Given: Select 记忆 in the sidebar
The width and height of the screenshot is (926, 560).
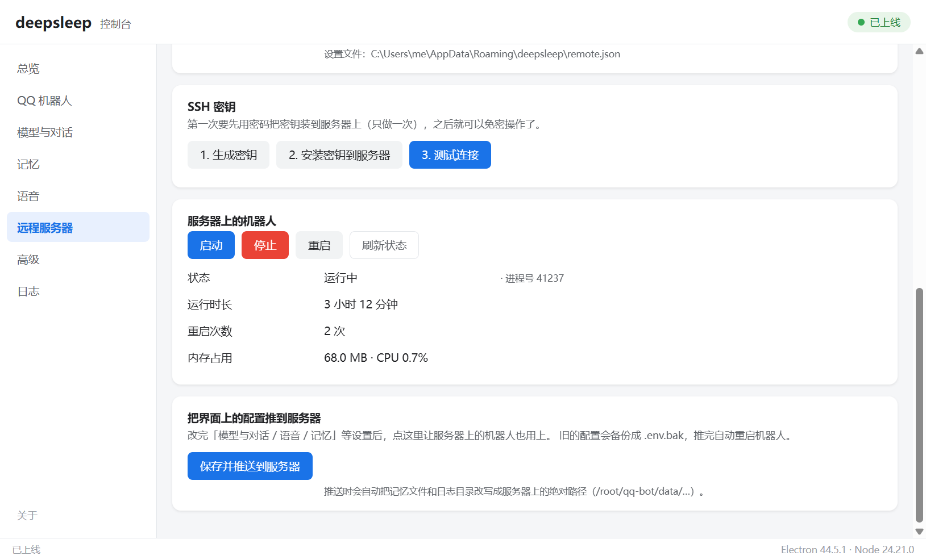Looking at the screenshot, I should 78,164.
